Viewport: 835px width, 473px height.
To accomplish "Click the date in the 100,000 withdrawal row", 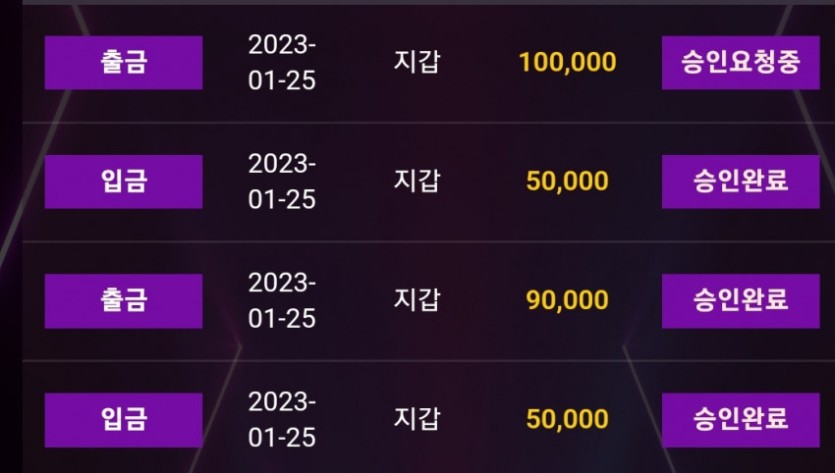I will 282,62.
